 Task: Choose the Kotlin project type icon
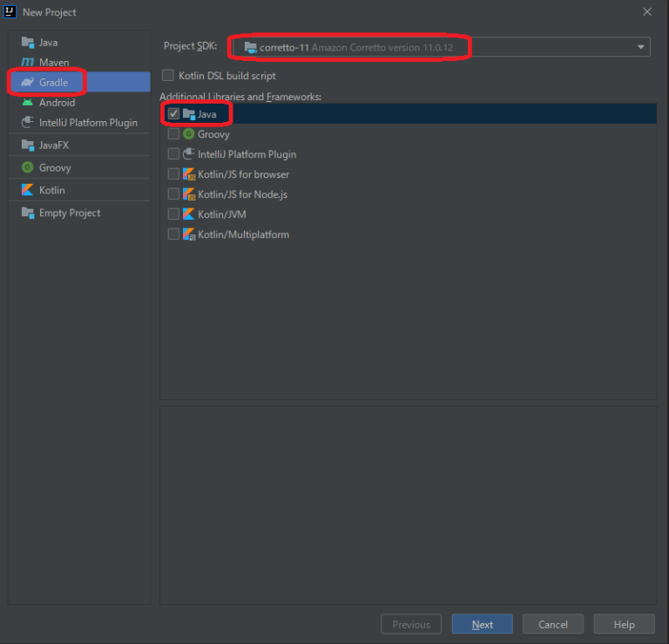28,190
